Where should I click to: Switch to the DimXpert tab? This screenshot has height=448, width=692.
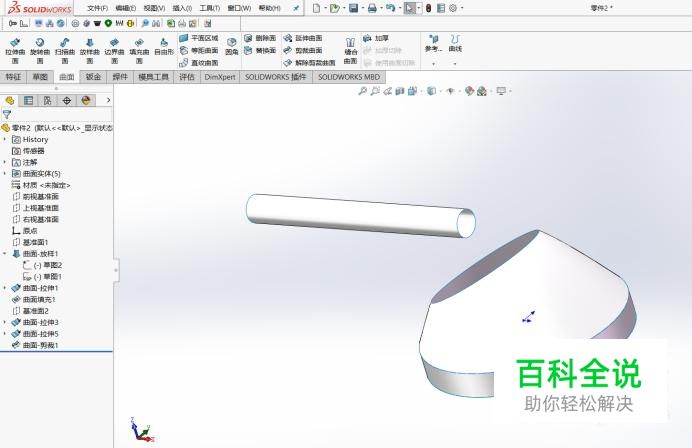220,77
